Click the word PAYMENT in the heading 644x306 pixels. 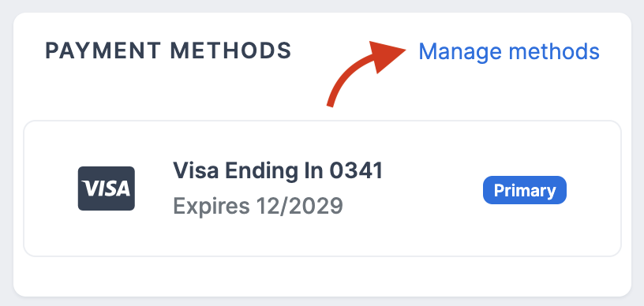coord(103,50)
